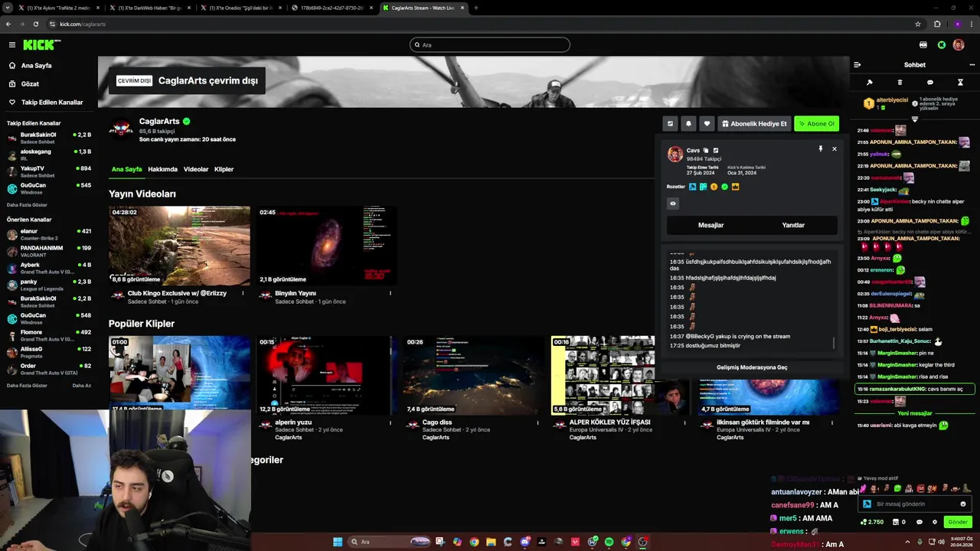Open the Videolar tab
This screenshot has height=551, width=980.
pos(196,169)
